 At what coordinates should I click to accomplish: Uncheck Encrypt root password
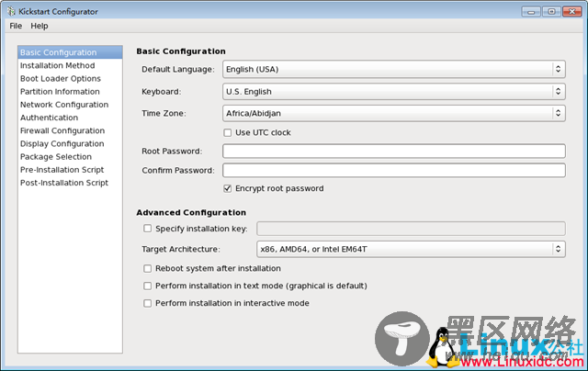227,188
